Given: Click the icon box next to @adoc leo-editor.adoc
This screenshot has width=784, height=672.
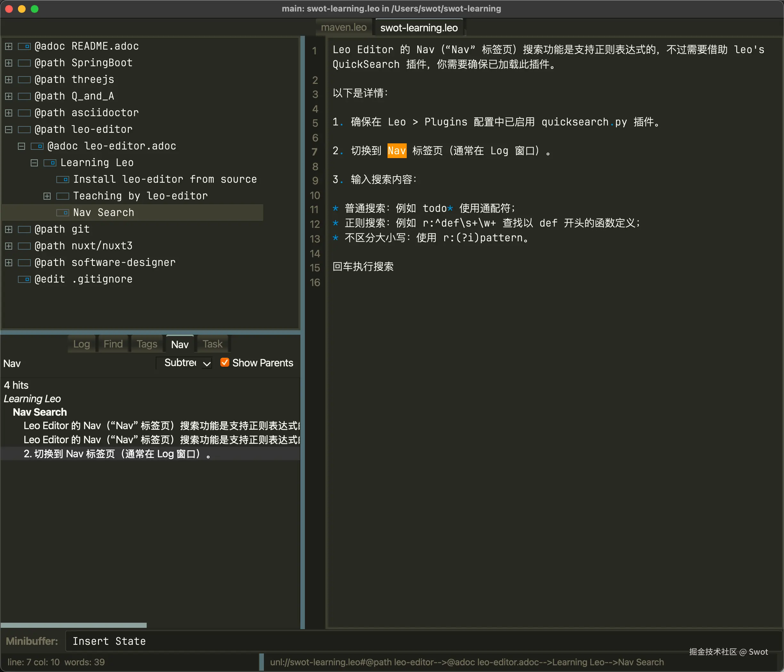Looking at the screenshot, I should coord(37,146).
